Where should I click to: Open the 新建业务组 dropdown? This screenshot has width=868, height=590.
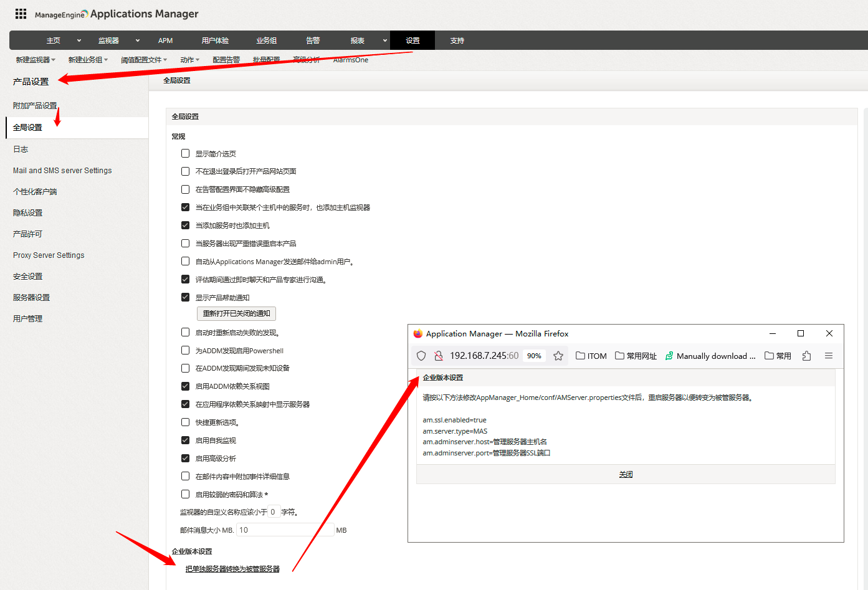pyautogui.click(x=88, y=60)
